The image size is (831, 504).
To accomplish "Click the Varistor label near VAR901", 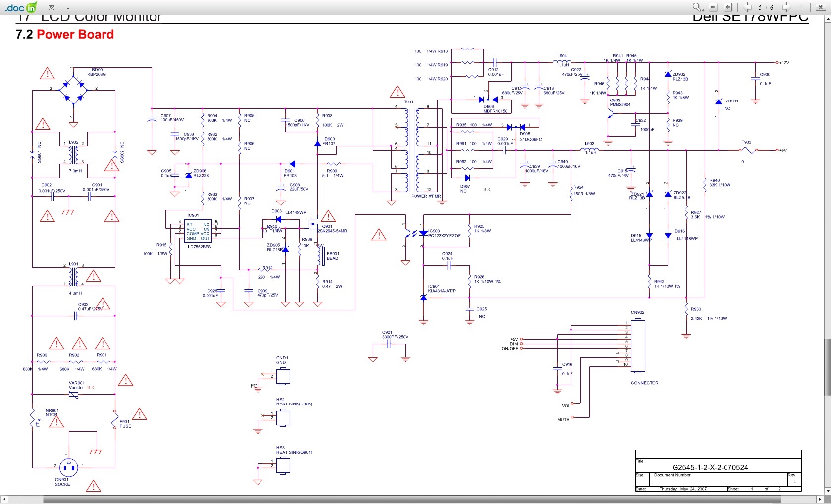I will tap(76, 388).
